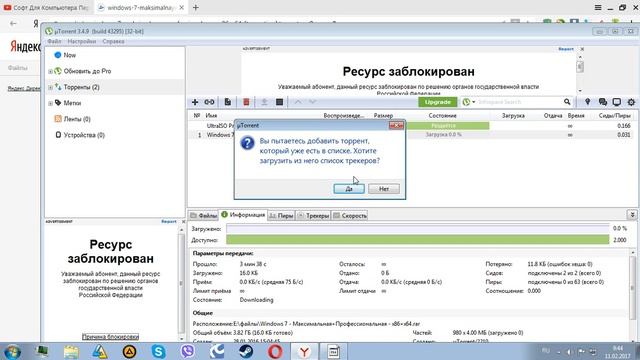Click inside the search input field
This screenshot has height=360, width=640.
[519, 102]
